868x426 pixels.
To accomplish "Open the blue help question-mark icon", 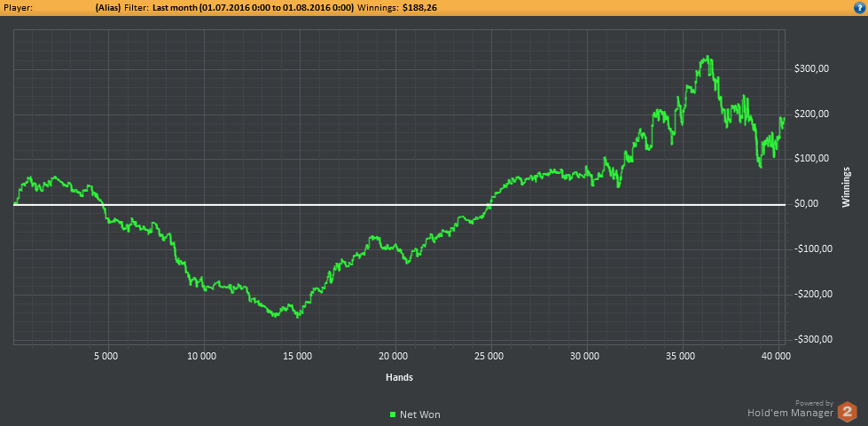I will coord(860,8).
